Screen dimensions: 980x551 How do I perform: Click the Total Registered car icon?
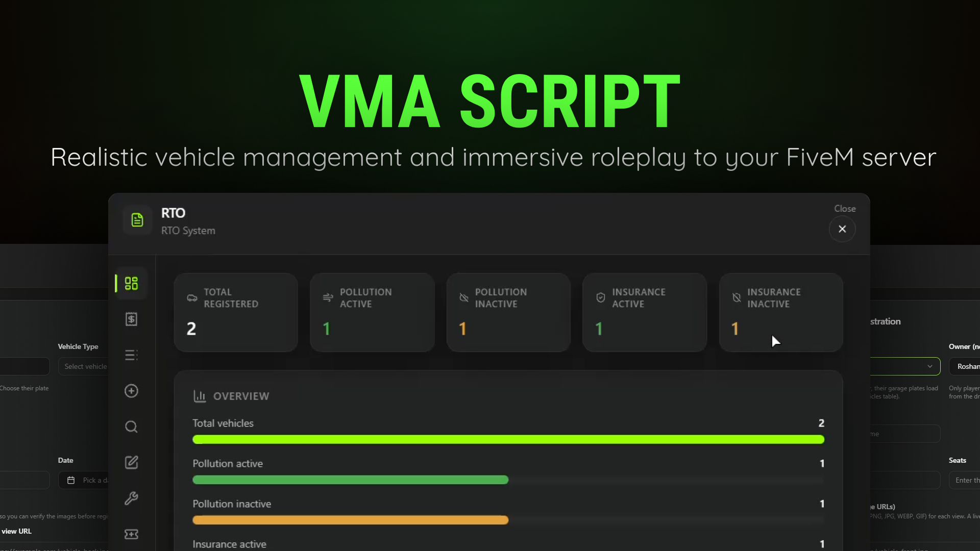[192, 297]
